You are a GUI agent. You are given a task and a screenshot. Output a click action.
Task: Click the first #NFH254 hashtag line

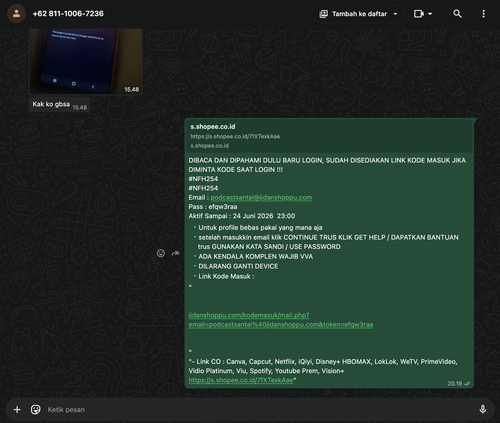coord(203,179)
